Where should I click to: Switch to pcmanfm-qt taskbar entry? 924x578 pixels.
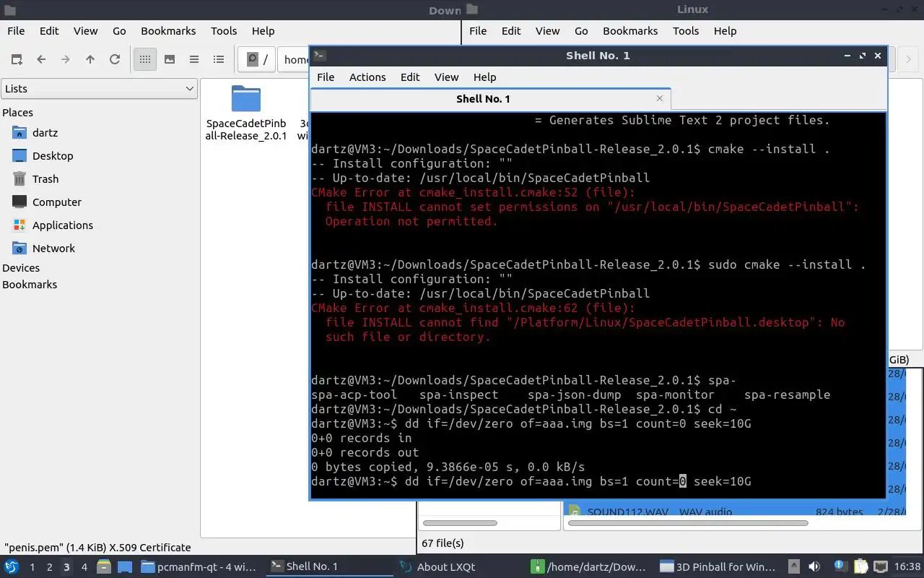pos(199,567)
